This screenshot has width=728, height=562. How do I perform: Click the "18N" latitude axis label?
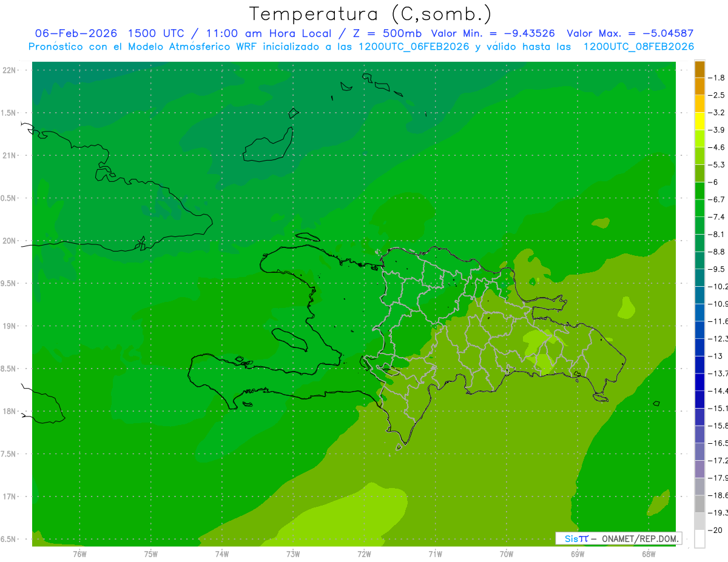pyautogui.click(x=10, y=411)
